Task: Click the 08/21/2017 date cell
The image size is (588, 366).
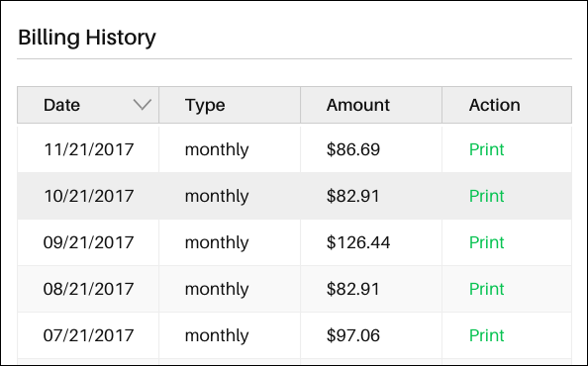Action: (88, 289)
